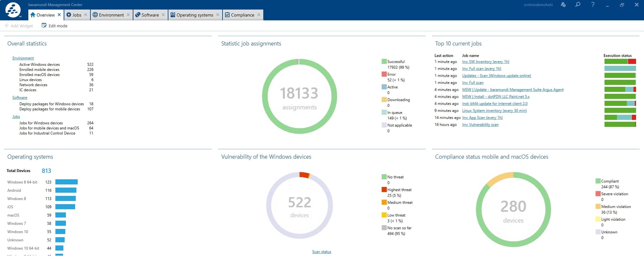Close the Overview tab

point(59,15)
